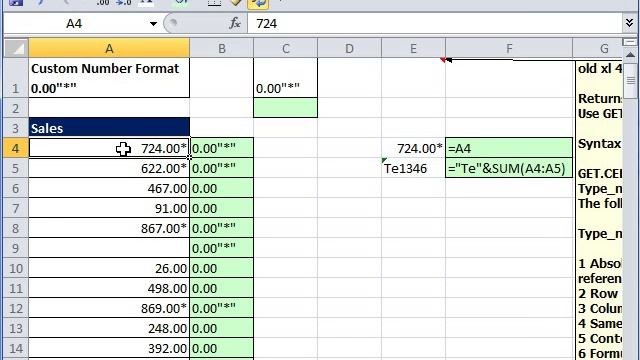Click the green error indicator on cell E5
The image size is (640, 360).
click(x=384, y=160)
